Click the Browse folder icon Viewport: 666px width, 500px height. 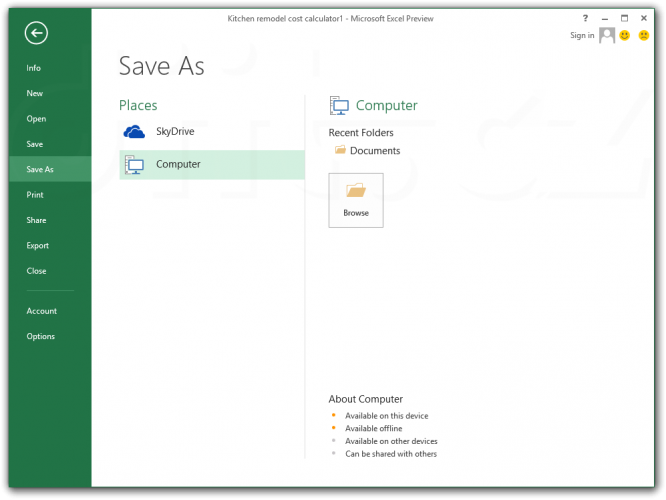tap(356, 190)
